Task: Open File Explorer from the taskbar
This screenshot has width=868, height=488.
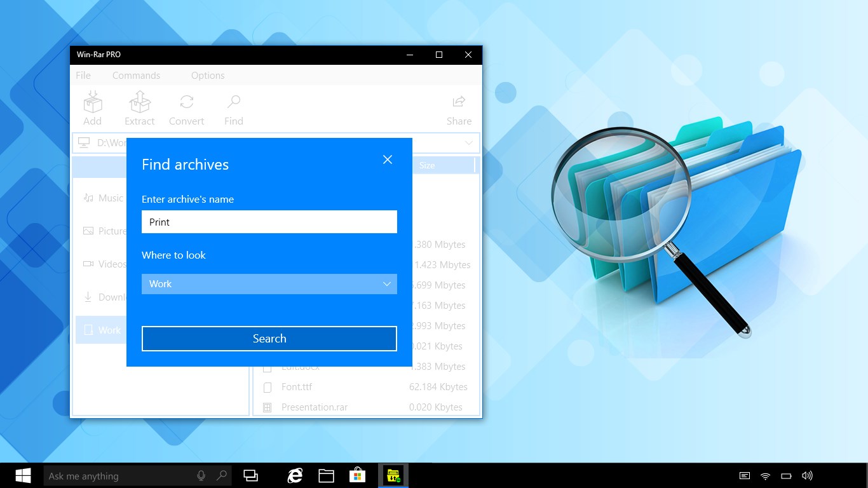Action: point(327,476)
